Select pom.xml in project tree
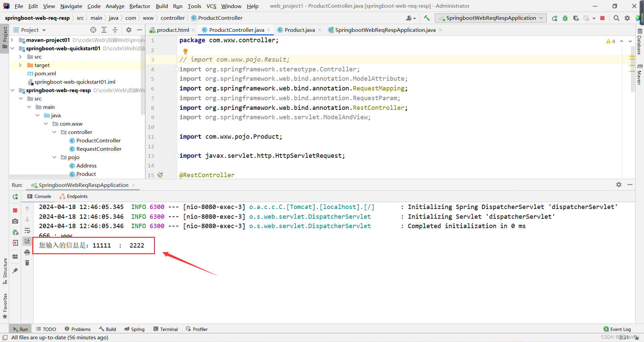 (x=45, y=74)
